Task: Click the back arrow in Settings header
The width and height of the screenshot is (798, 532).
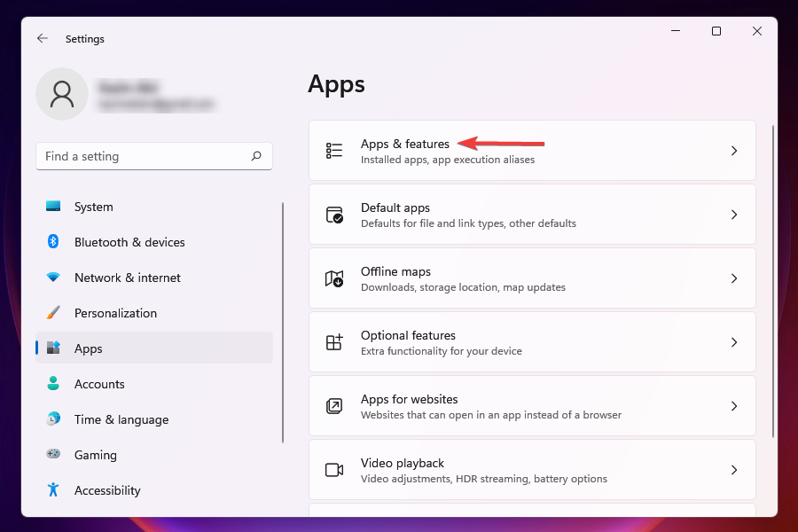Action: pyautogui.click(x=43, y=38)
